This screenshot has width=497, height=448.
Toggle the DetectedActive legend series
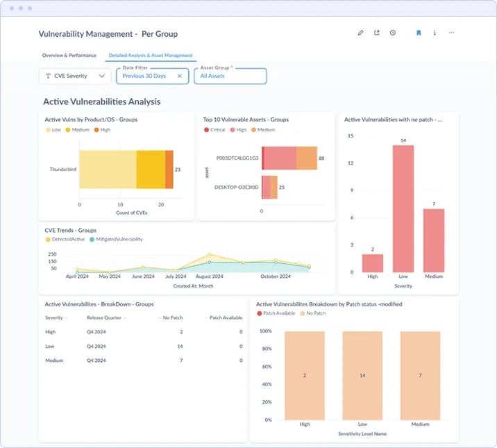[65, 240]
